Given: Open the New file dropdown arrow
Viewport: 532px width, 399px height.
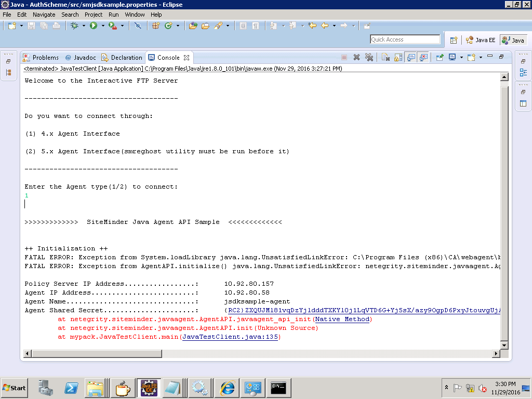Looking at the screenshot, I should pos(21,26).
